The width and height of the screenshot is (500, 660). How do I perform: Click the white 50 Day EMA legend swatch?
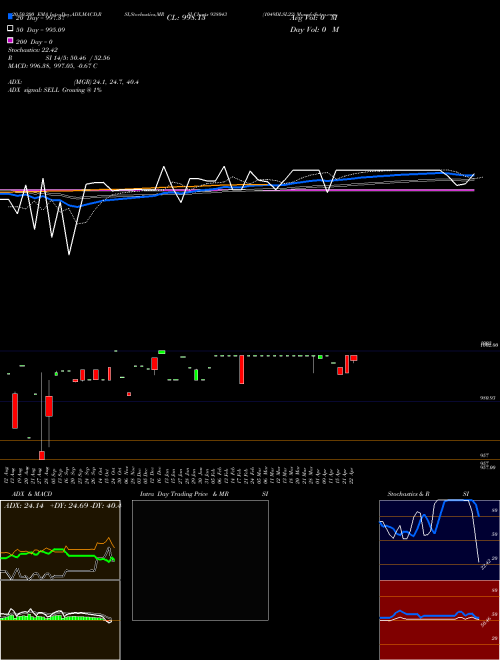coord(10,29)
